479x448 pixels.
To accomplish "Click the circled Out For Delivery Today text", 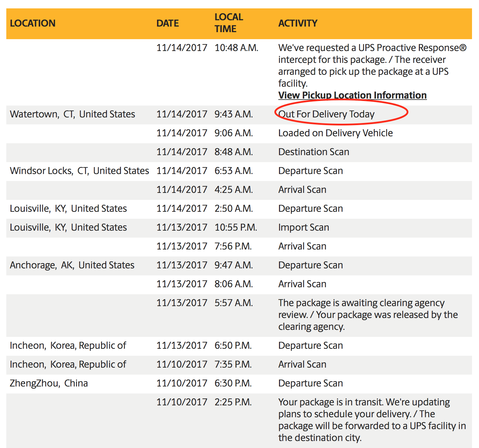I will pyautogui.click(x=326, y=114).
